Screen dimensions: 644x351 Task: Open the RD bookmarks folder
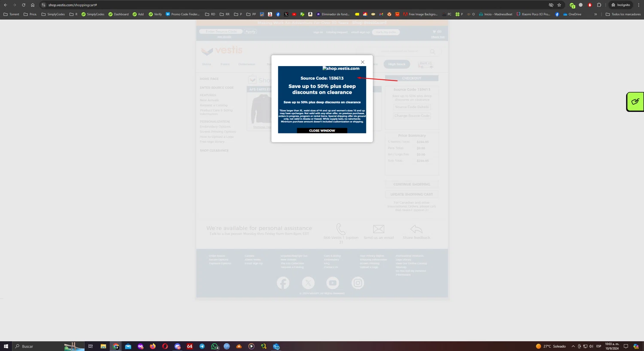pyautogui.click(x=210, y=14)
